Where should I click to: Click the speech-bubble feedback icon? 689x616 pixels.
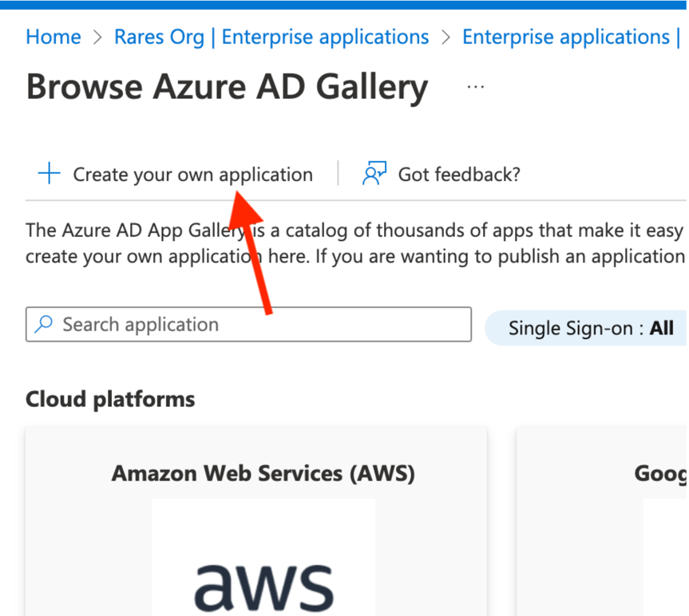coord(374,172)
